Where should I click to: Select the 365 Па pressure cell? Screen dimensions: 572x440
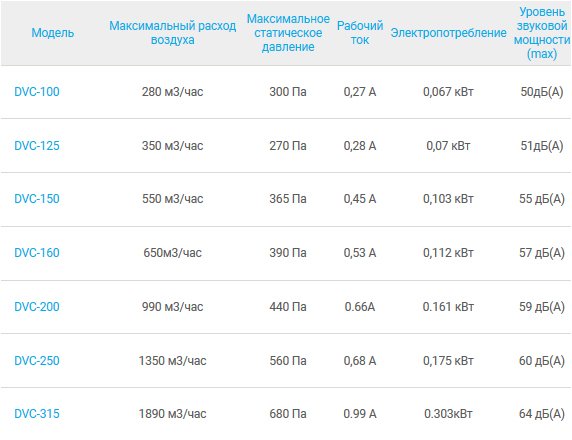tap(288, 199)
